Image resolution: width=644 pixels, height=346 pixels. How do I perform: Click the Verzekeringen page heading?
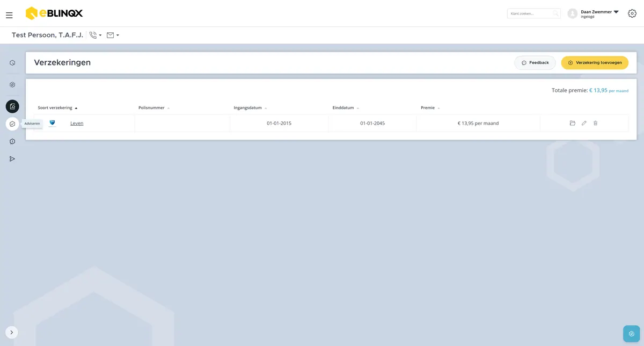62,62
